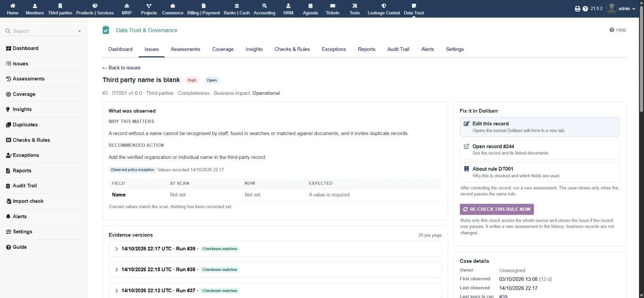Click the 'A value is required' cell
The height and width of the screenshot is (298, 644).
point(329,195)
